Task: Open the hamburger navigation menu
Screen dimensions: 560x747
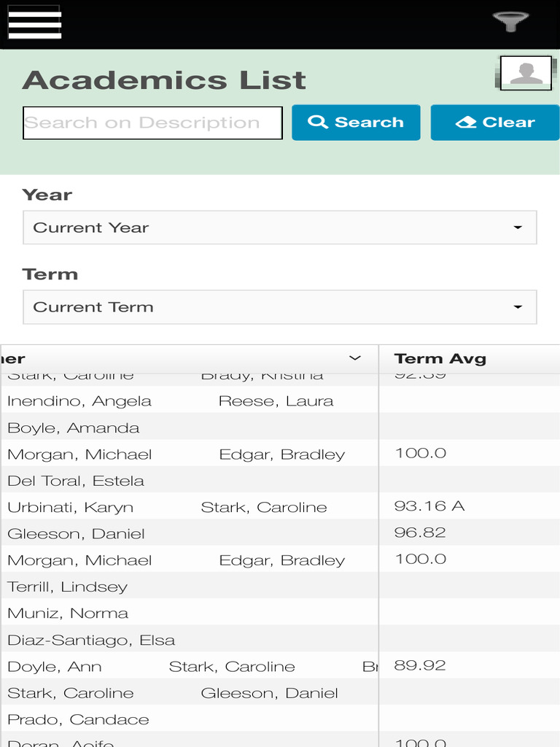Action: pyautogui.click(x=34, y=22)
